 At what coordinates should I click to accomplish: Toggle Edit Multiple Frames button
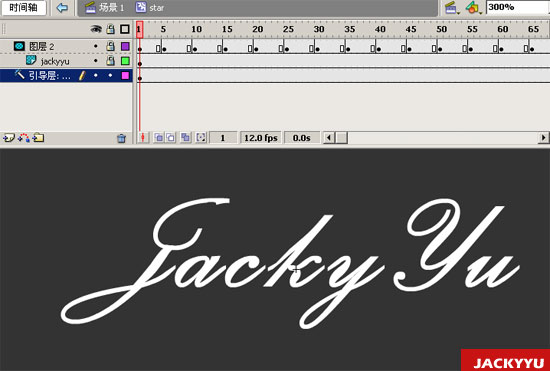click(185, 137)
